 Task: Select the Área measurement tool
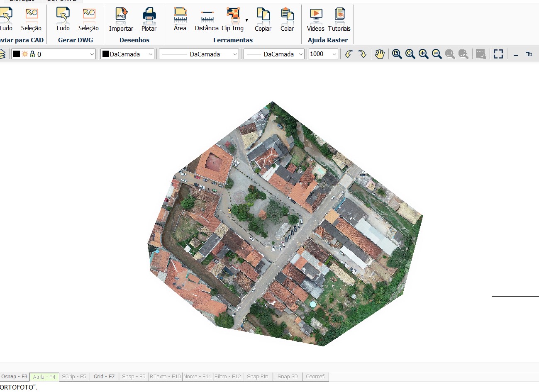(180, 19)
